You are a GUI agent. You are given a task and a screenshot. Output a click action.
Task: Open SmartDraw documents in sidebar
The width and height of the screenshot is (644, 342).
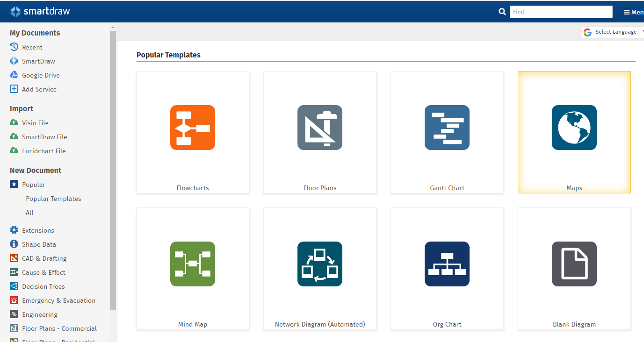coord(38,61)
